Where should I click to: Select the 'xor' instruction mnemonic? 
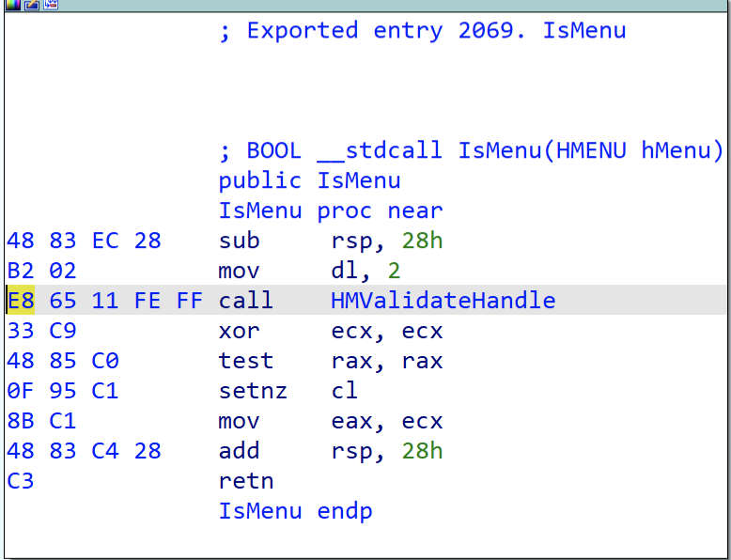coord(239,331)
